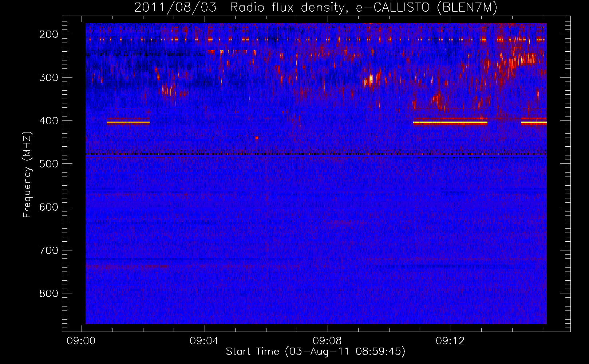Click the 09:08 time tick label
The width and height of the screenshot is (589, 364).
[327, 341]
